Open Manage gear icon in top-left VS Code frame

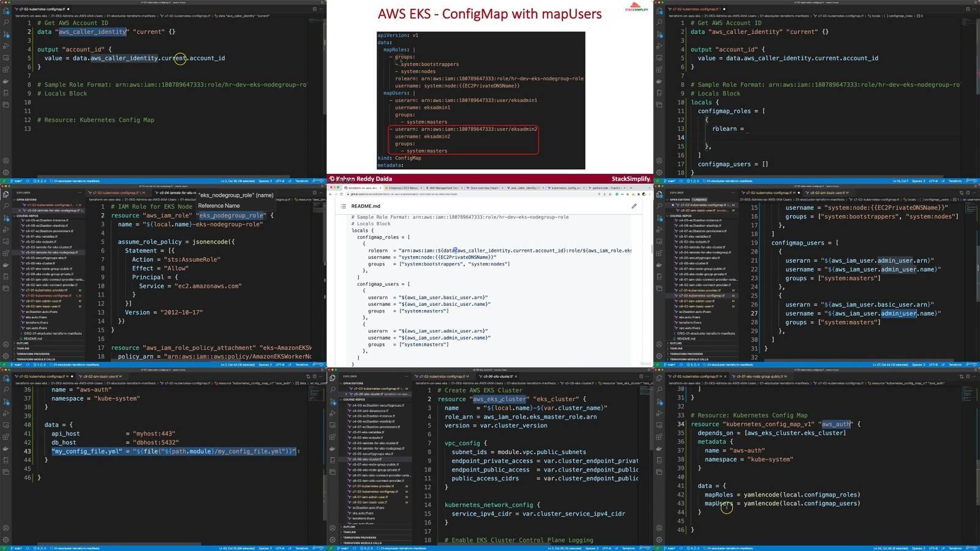pyautogui.click(x=6, y=172)
